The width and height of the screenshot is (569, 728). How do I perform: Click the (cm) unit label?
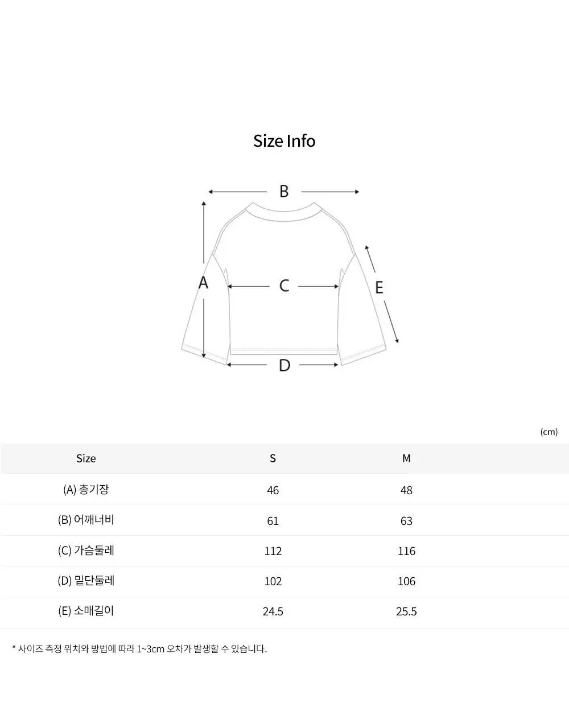549,432
